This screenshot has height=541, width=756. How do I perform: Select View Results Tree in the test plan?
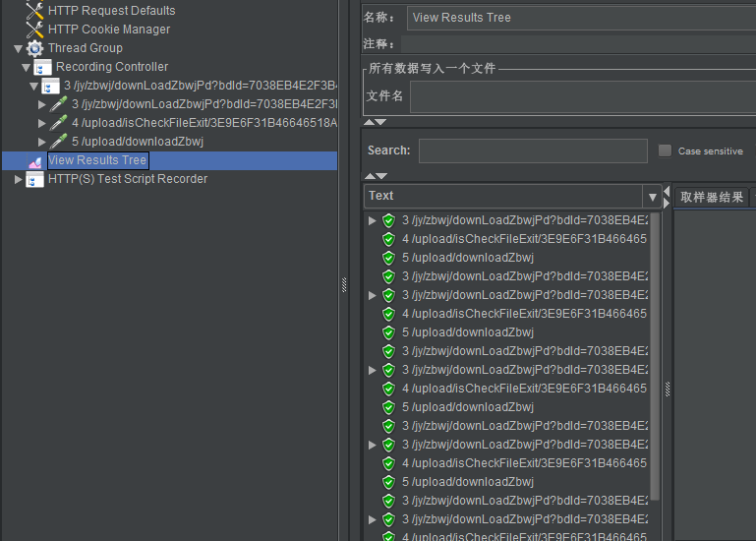pyautogui.click(x=97, y=160)
